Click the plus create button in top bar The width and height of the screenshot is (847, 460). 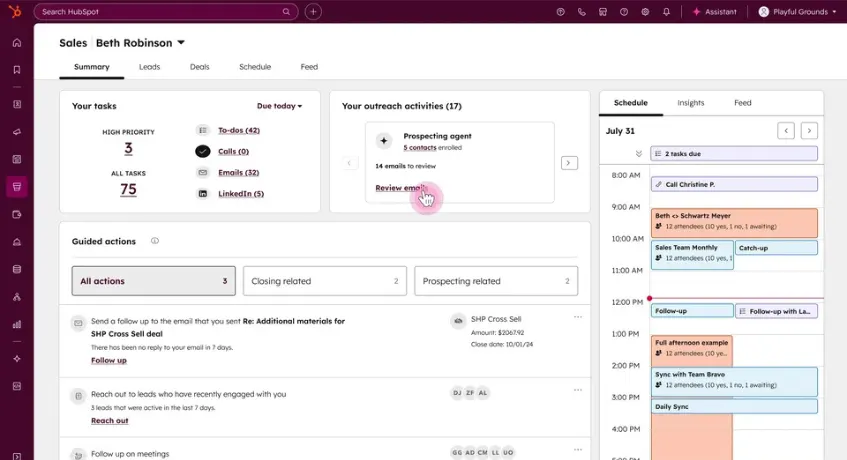coord(313,12)
